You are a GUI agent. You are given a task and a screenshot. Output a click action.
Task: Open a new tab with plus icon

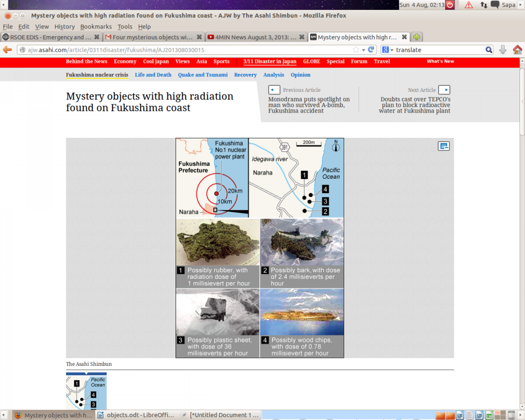point(417,37)
